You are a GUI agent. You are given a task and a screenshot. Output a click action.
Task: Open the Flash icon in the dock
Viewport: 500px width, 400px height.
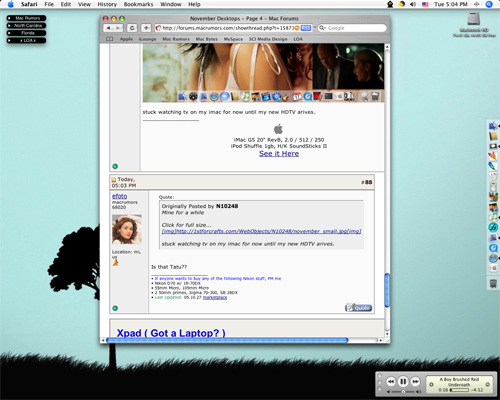pyautogui.click(x=493, y=227)
